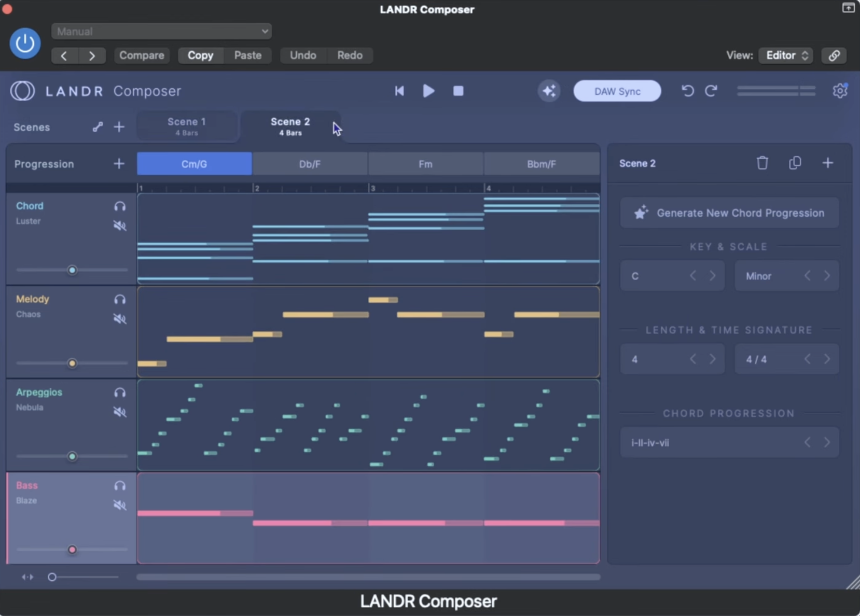Click the Composer undo arrow icon
The width and height of the screenshot is (860, 616).
click(x=687, y=91)
